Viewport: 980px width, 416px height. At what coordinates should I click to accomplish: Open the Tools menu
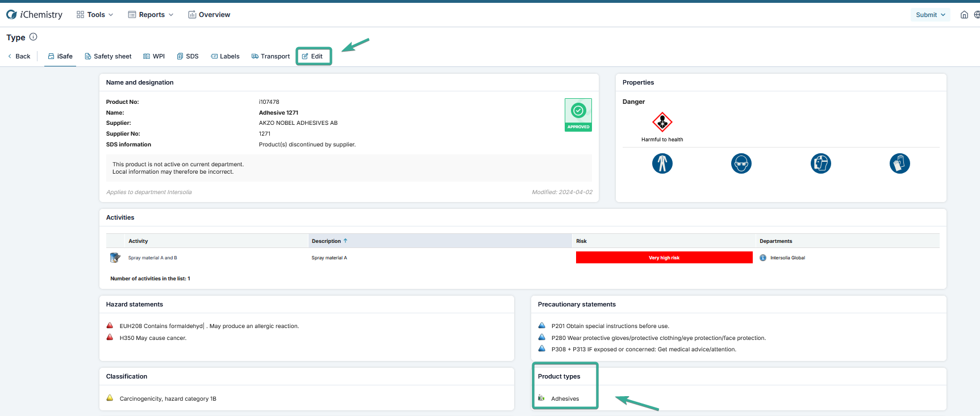pos(95,15)
